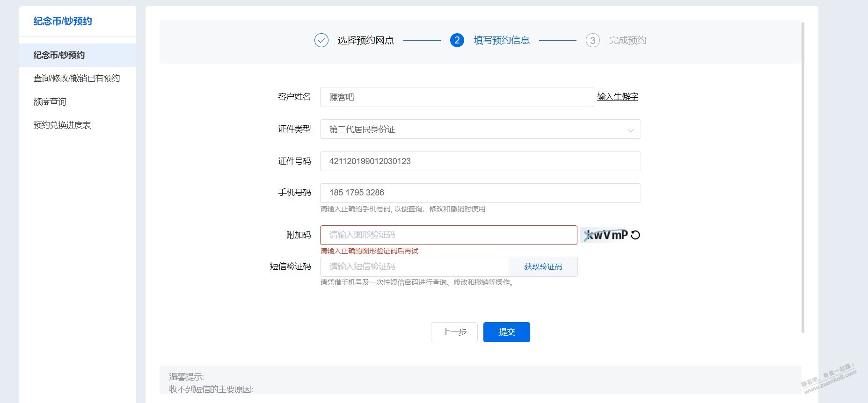Submit the form with the 提交 button
Image resolution: width=868 pixels, height=403 pixels.
pyautogui.click(x=507, y=332)
